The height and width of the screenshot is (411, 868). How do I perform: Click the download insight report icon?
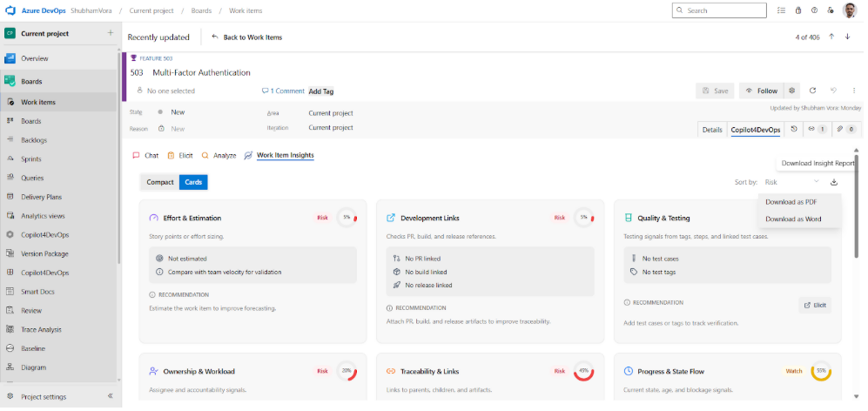point(834,182)
